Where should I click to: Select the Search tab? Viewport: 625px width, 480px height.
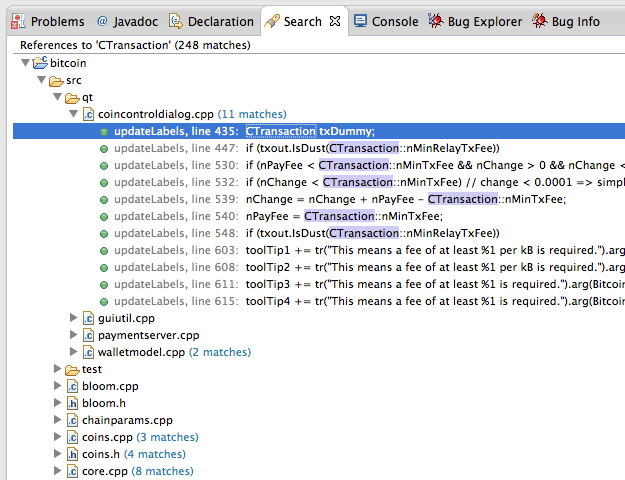click(x=302, y=21)
